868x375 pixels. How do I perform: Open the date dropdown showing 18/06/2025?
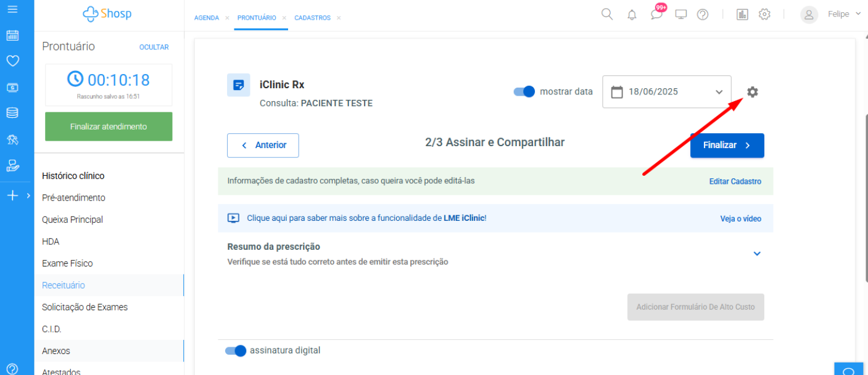666,92
